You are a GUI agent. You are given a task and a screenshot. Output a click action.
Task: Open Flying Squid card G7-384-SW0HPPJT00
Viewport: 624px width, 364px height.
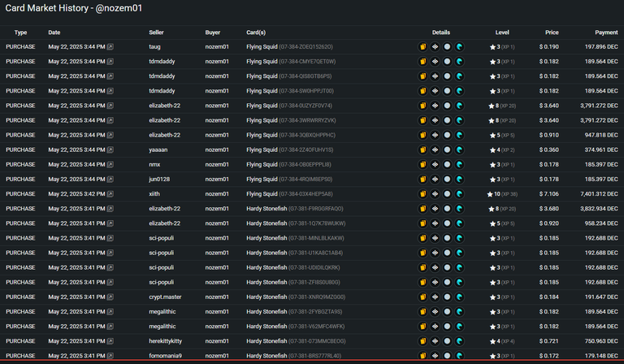pos(290,91)
